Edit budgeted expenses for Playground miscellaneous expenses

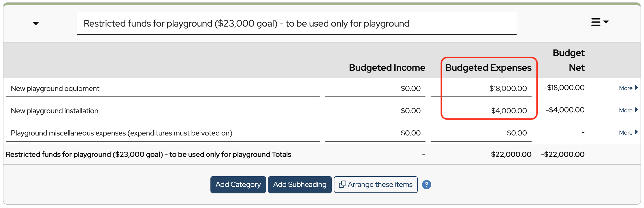(481, 133)
